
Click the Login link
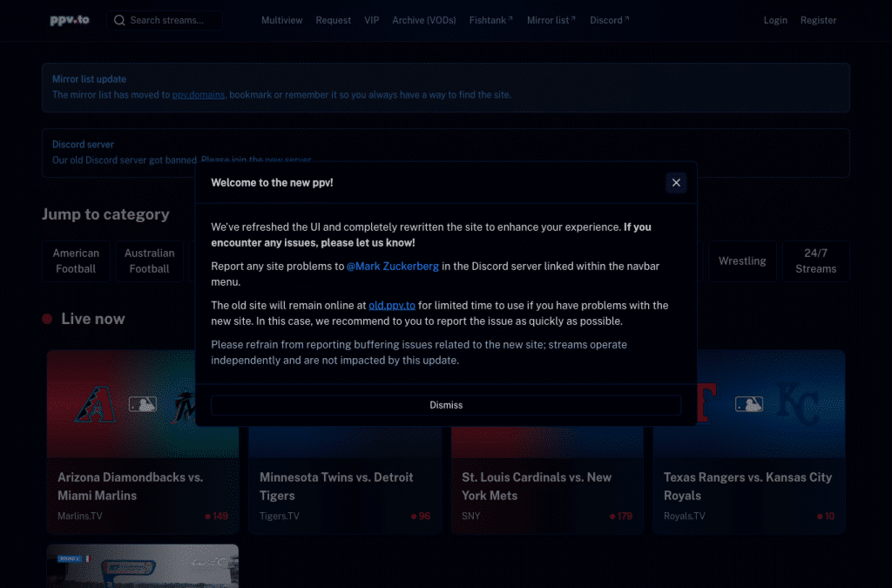[775, 21]
